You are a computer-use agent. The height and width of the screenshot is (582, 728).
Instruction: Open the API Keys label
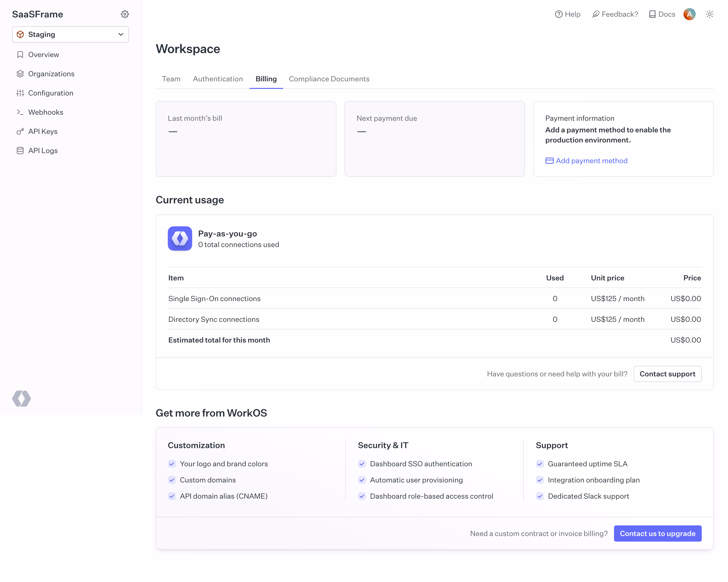(43, 132)
